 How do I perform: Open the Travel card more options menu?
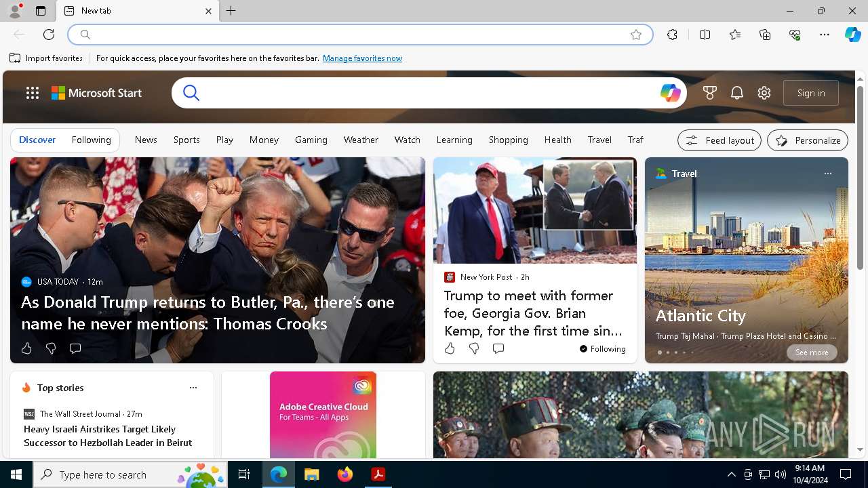pyautogui.click(x=827, y=174)
